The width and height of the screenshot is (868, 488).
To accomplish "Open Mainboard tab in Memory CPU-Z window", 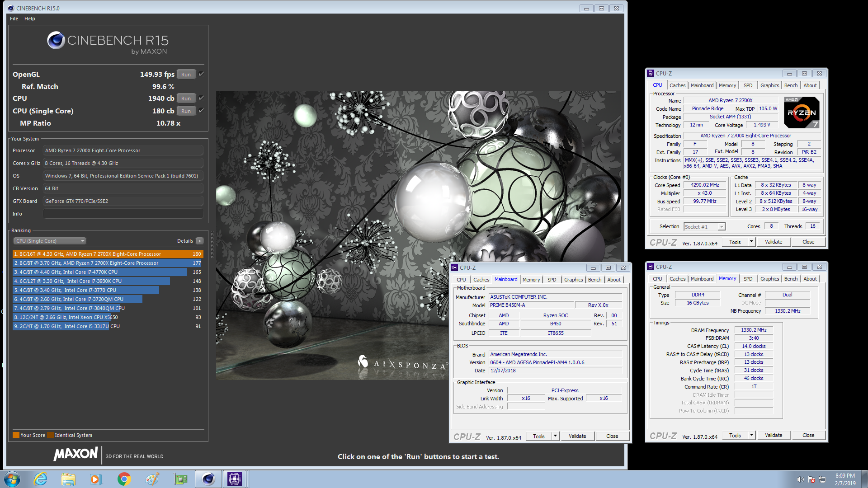I will tap(702, 279).
